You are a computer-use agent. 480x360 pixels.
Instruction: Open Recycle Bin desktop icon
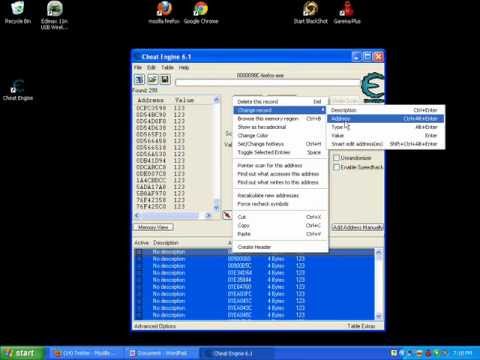point(18,12)
